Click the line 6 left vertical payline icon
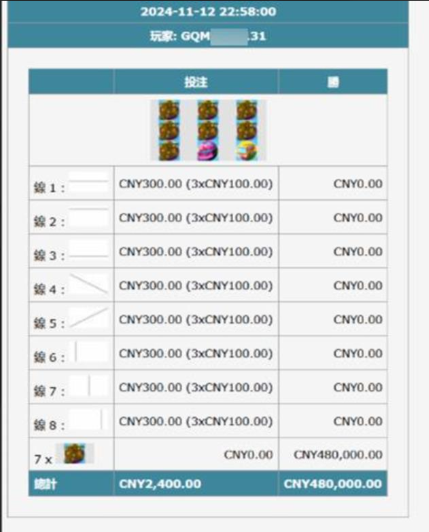 [x=89, y=352]
